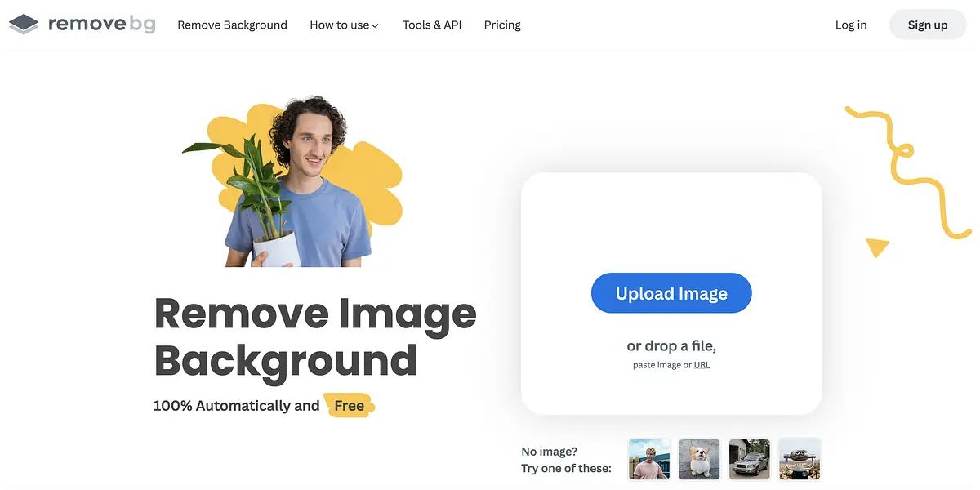Image resolution: width=980 pixels, height=490 pixels.
Task: Pick the coin binoculars sample image
Action: [x=800, y=459]
